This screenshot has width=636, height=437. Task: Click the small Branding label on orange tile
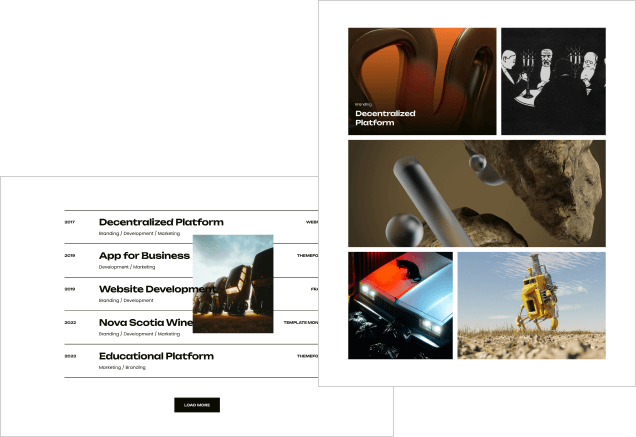tap(363, 104)
